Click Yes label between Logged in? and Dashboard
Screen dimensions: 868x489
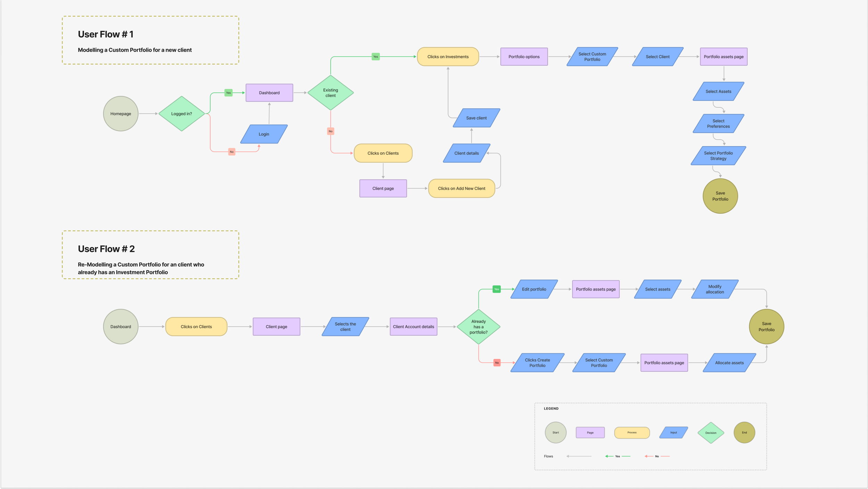tap(228, 93)
